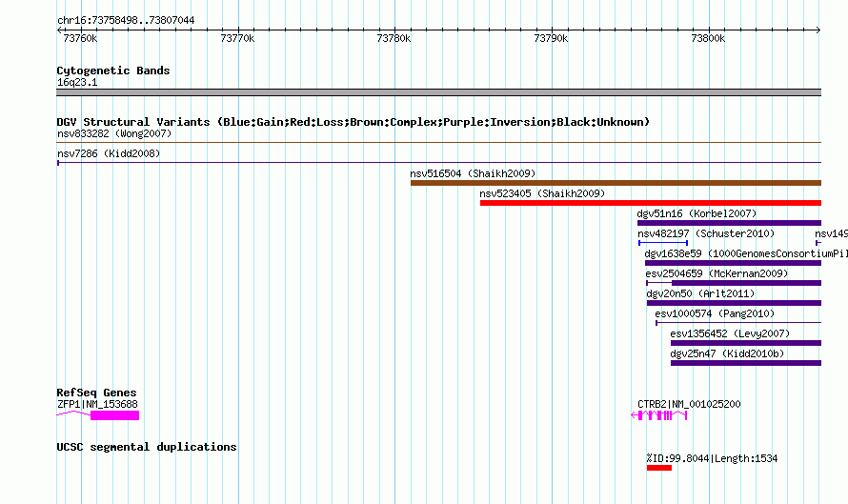This screenshot has width=848, height=504.
Task: Select the dgv1638e59 purple variant bar
Action: tap(733, 263)
